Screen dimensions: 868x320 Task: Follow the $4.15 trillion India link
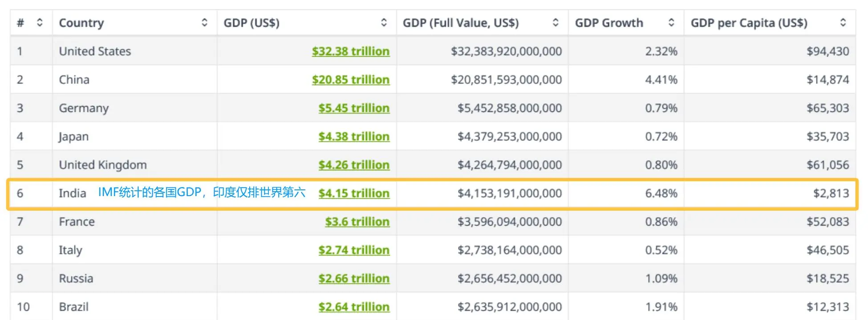(354, 193)
